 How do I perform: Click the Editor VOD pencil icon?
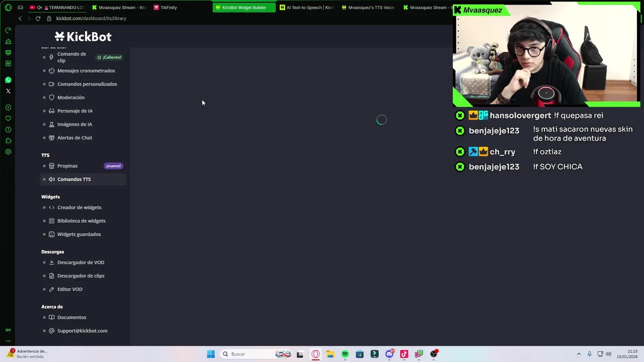(x=51, y=289)
